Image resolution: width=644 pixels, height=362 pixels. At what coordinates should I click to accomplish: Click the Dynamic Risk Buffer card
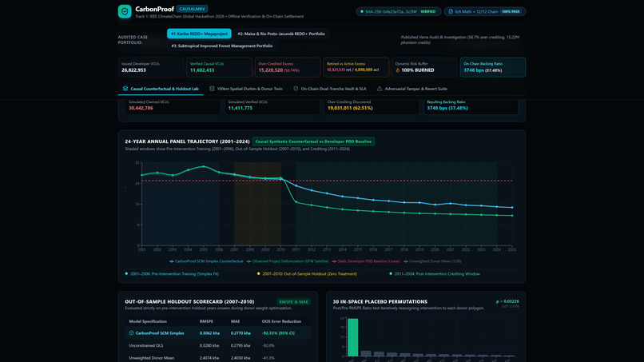(424, 67)
